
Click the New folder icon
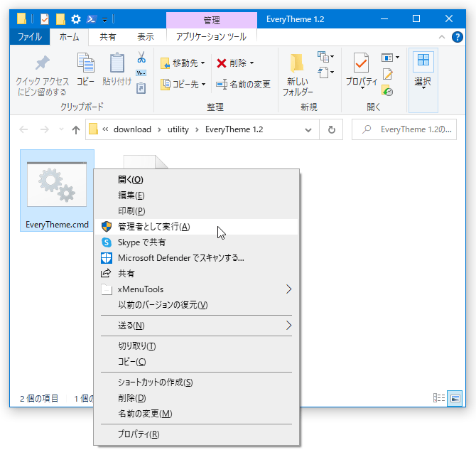(x=297, y=63)
